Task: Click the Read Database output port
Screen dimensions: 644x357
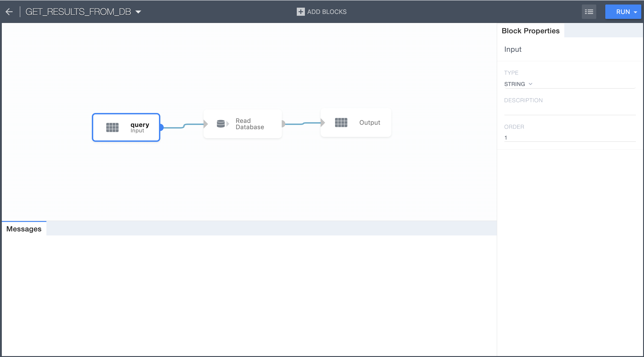Action: point(283,124)
